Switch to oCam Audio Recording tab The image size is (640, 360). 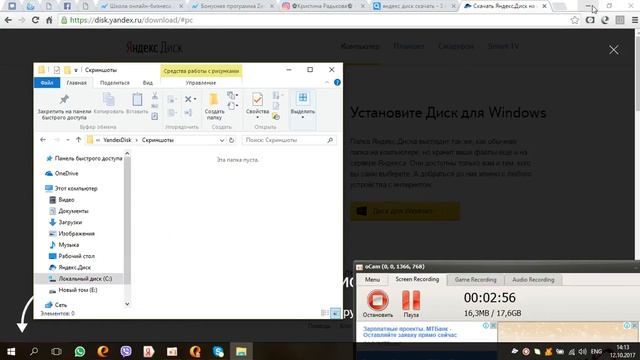[x=533, y=280]
